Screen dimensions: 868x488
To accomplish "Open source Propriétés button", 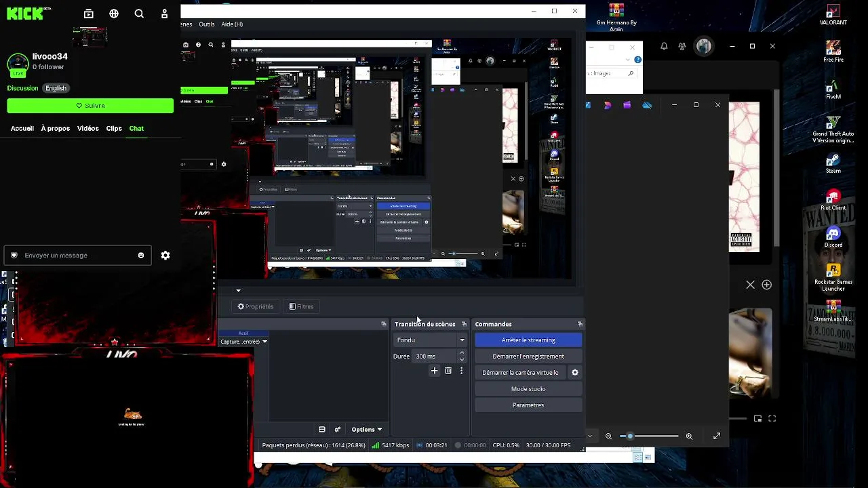I will coord(256,306).
